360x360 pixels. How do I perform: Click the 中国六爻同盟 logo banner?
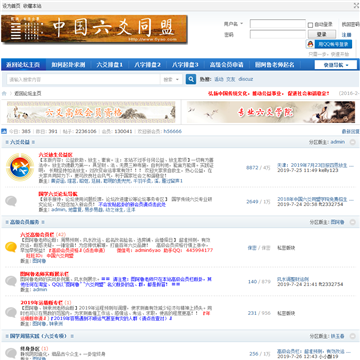pos(94,29)
